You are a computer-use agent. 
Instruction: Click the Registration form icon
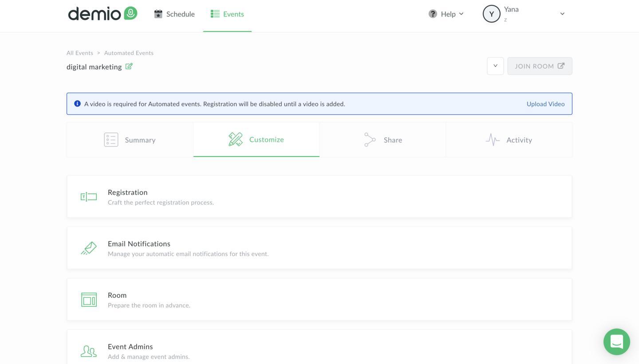pos(89,197)
